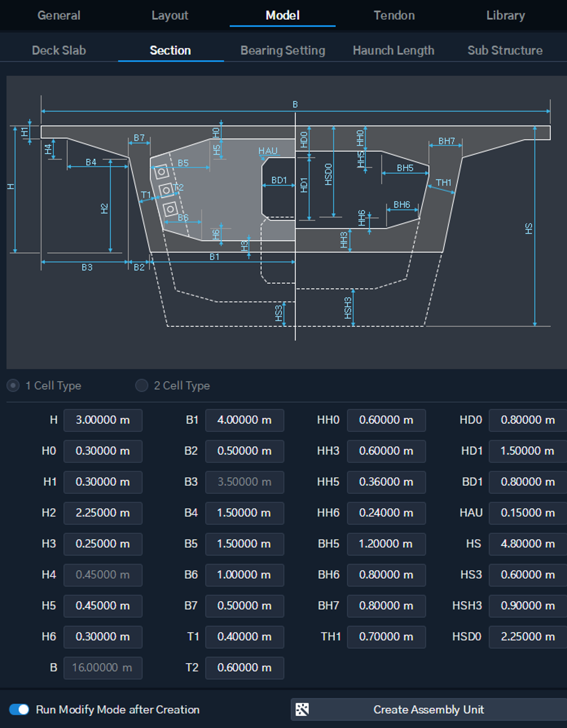Click the H3 input field
Screen dimensions: 567x728
(103, 544)
